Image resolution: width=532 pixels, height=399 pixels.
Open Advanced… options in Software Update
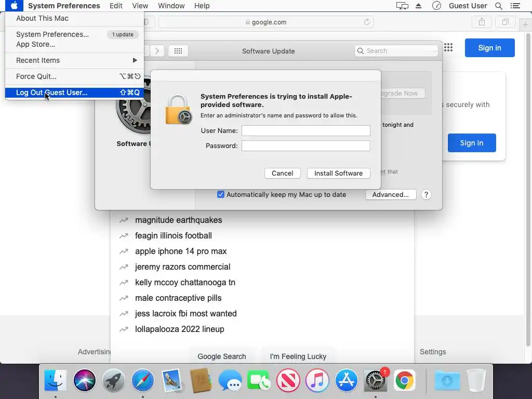(x=391, y=195)
